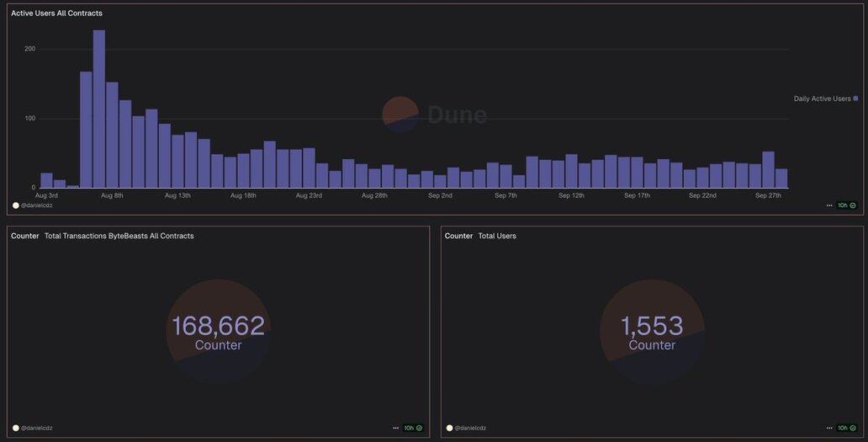Click author avatar on Active Users chart
The width and height of the screenshot is (868, 442).
pos(15,205)
